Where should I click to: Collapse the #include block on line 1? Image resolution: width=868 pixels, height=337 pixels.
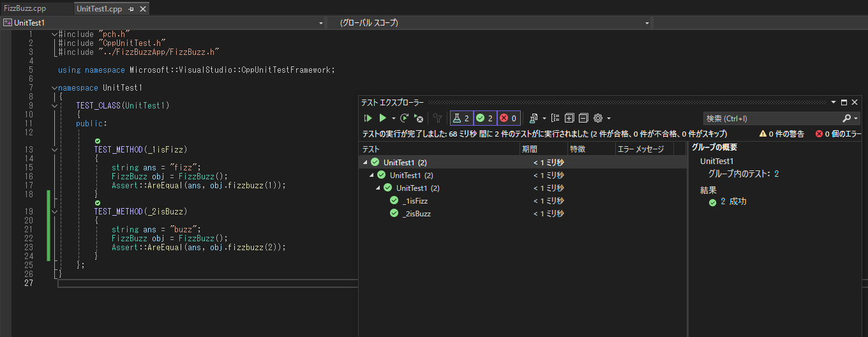click(54, 33)
